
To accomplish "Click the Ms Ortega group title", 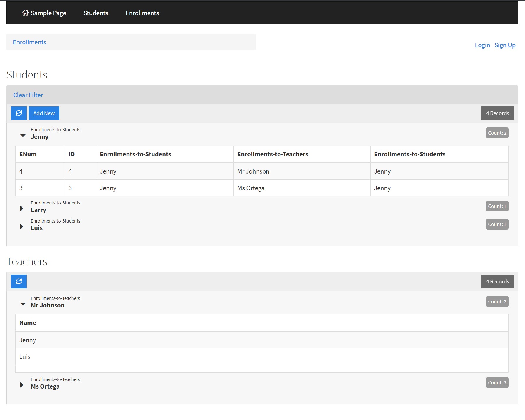I will (x=45, y=386).
